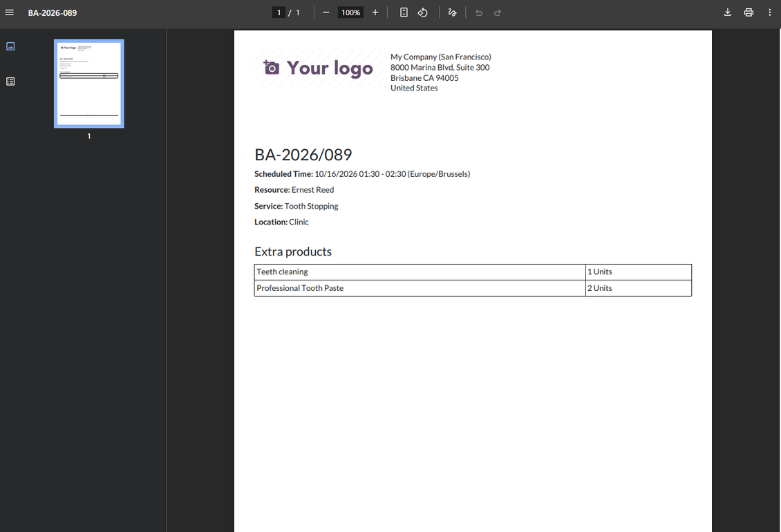Click the 1 Units cell
Viewport: 781px width, 532px height.
(x=639, y=272)
